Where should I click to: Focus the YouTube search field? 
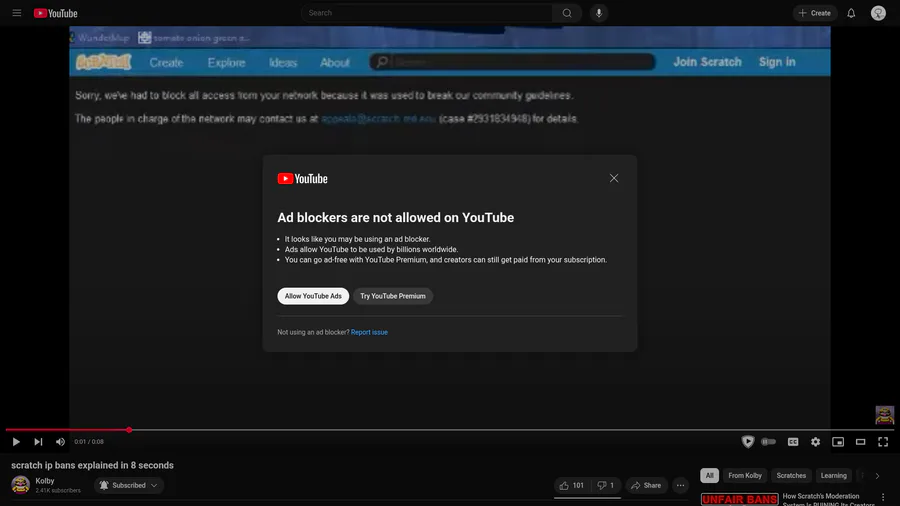pyautogui.click(x=426, y=13)
